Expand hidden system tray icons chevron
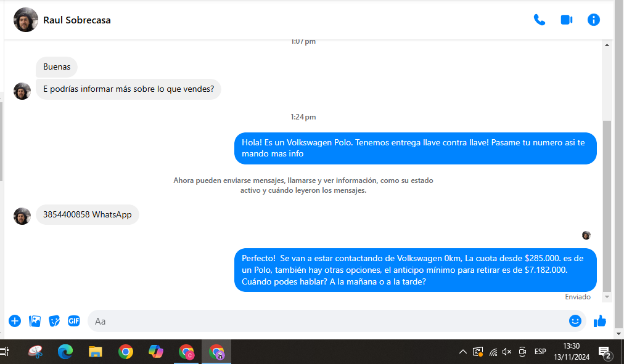Viewport: 624px width, 364px height. pos(462,352)
